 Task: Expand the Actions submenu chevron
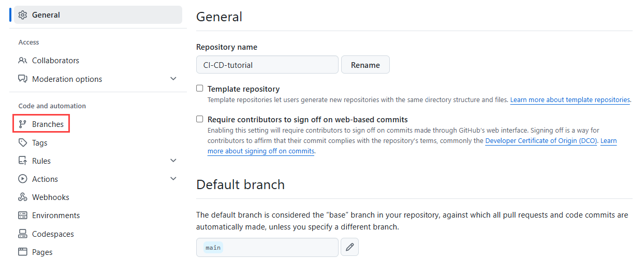point(173,179)
